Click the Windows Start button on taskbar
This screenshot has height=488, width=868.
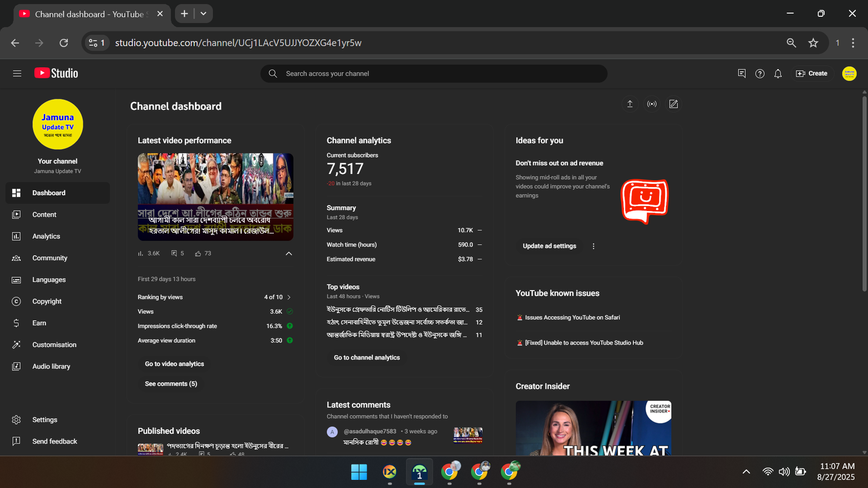point(359,472)
